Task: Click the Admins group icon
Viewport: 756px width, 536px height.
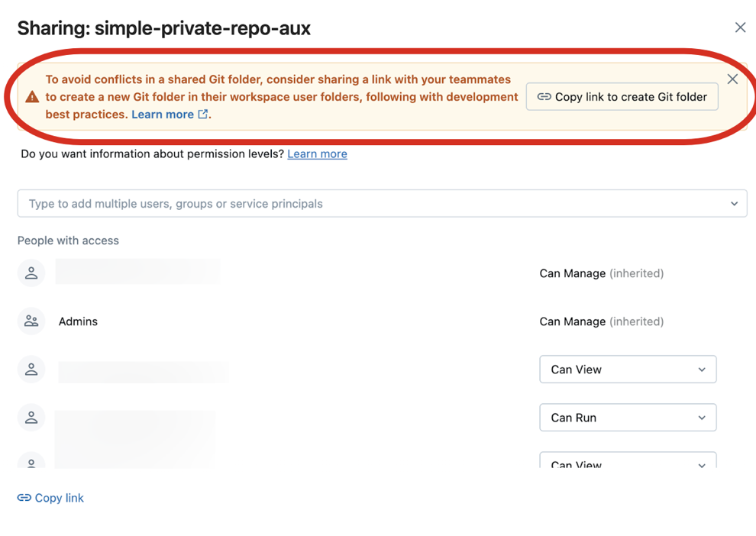Action: click(31, 321)
